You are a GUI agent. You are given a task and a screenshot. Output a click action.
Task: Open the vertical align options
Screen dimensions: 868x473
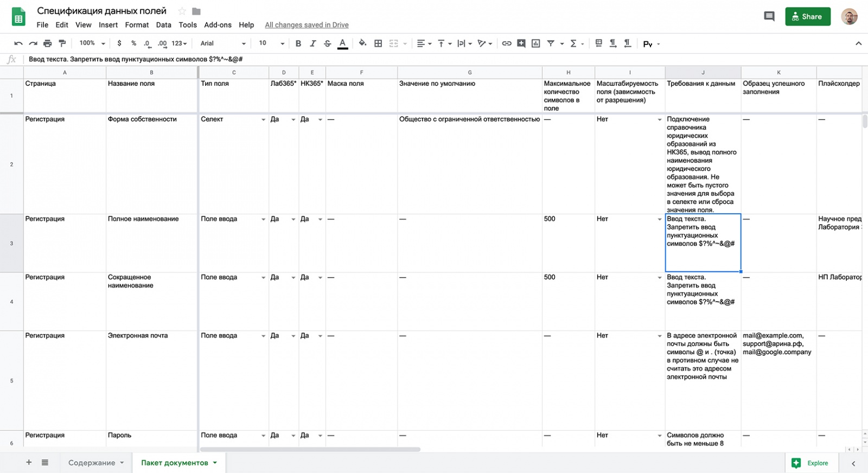(x=444, y=43)
